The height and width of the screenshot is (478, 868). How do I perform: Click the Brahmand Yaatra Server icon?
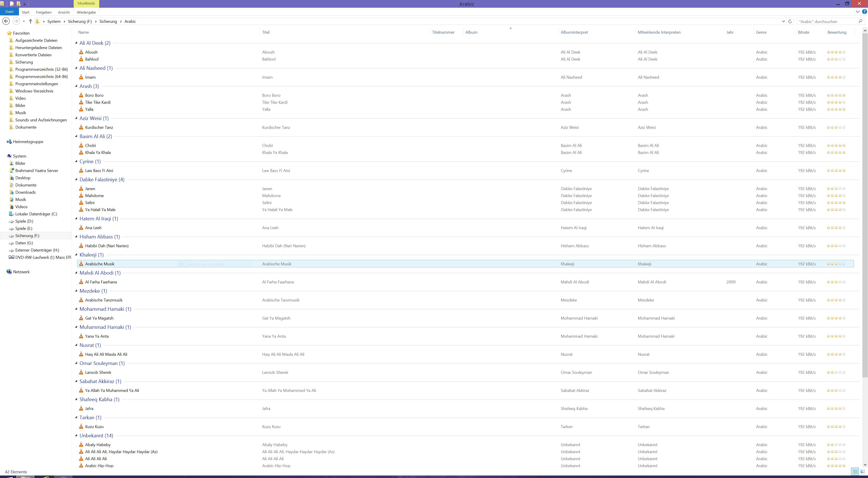pos(12,170)
